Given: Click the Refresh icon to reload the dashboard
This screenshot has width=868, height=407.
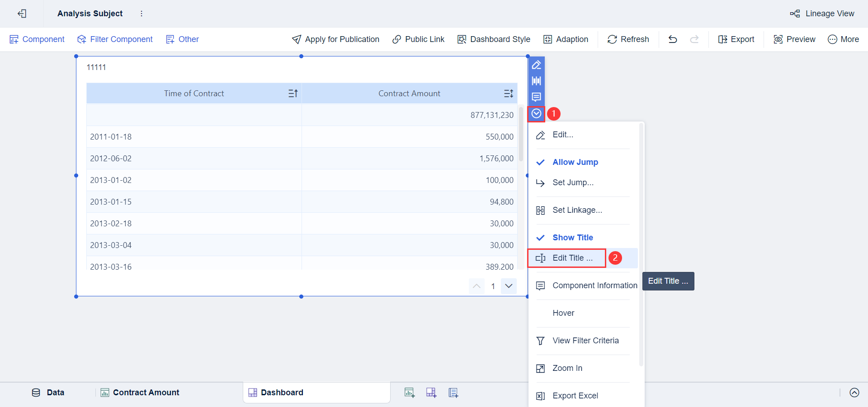Looking at the screenshot, I should click(x=612, y=39).
